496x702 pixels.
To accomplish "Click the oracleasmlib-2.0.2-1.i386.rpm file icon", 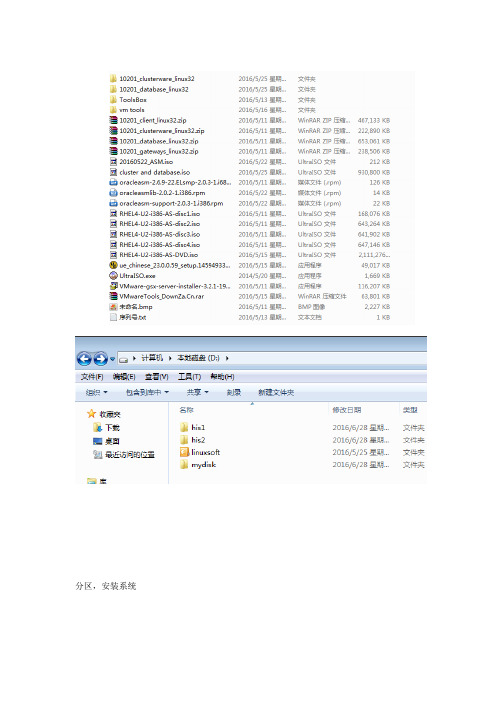I will (x=113, y=193).
